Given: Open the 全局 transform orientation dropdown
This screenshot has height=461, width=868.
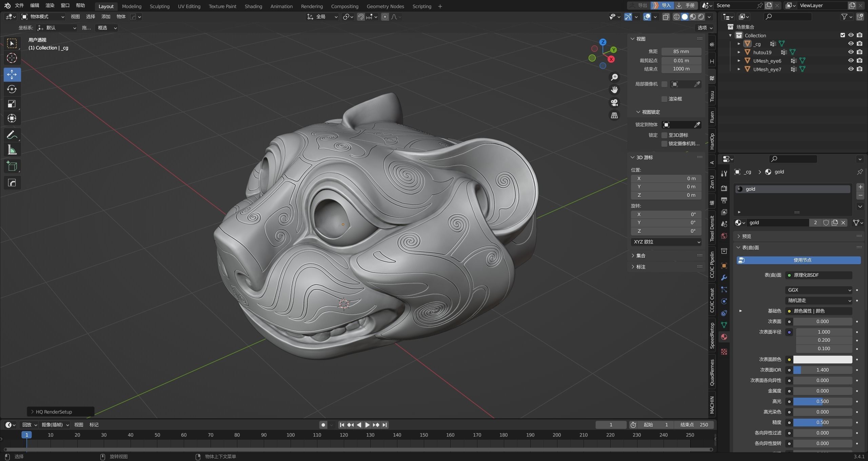Looking at the screenshot, I should point(322,17).
